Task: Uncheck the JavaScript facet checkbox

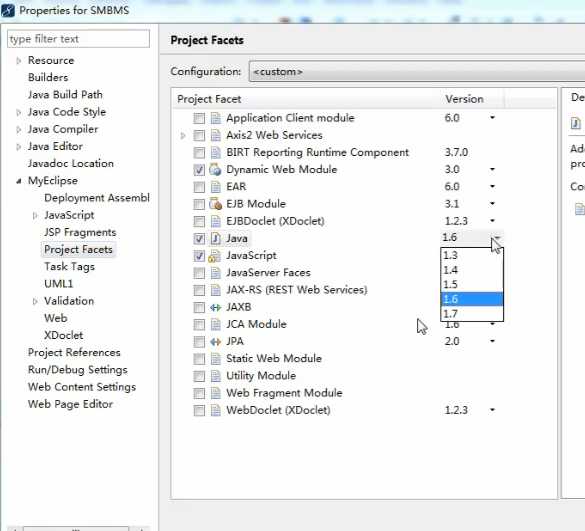Action: pyautogui.click(x=199, y=256)
